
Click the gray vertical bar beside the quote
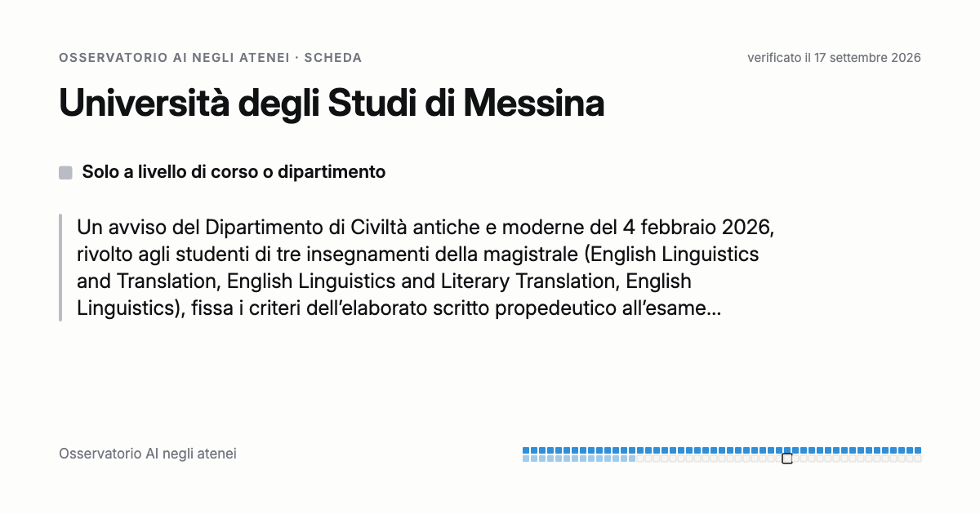coord(60,268)
